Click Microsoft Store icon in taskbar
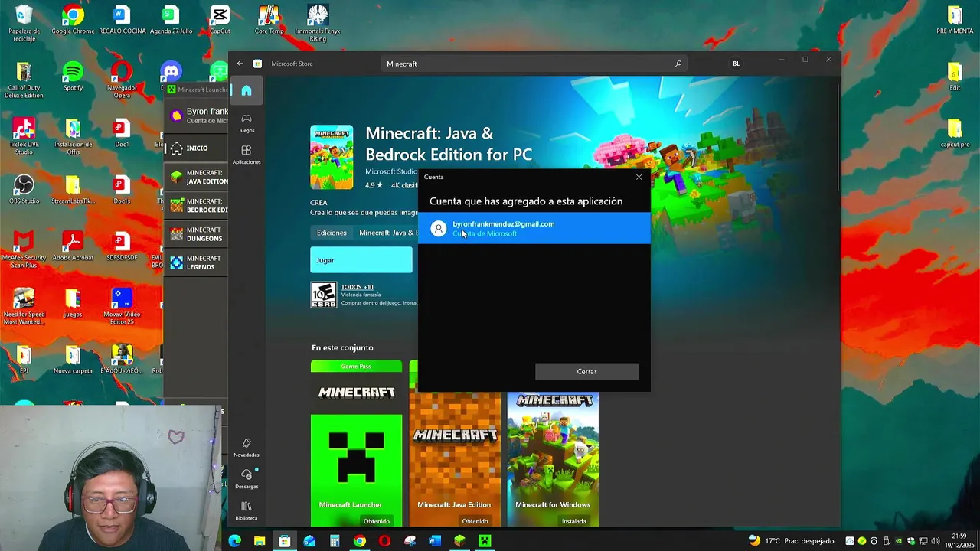Screen dimensions: 980x551 (x=284, y=541)
